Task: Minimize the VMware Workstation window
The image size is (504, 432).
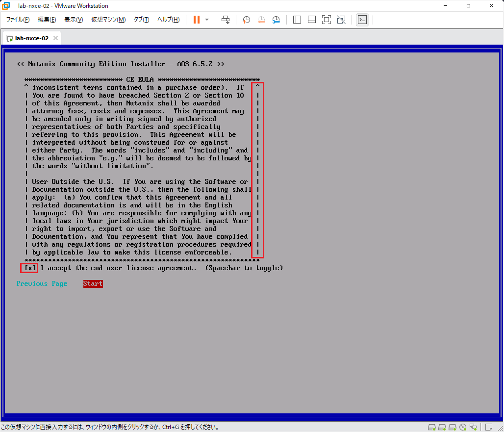Action: pos(446,6)
